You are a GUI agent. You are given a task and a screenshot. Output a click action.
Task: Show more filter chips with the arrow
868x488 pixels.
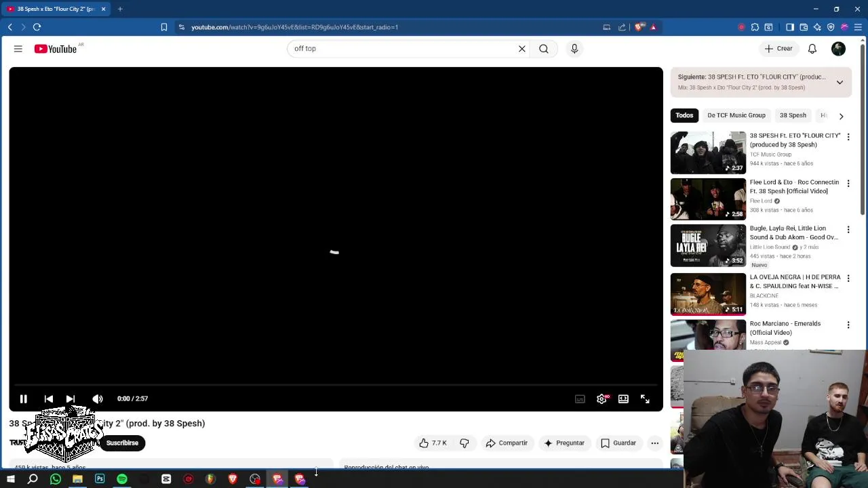click(841, 116)
